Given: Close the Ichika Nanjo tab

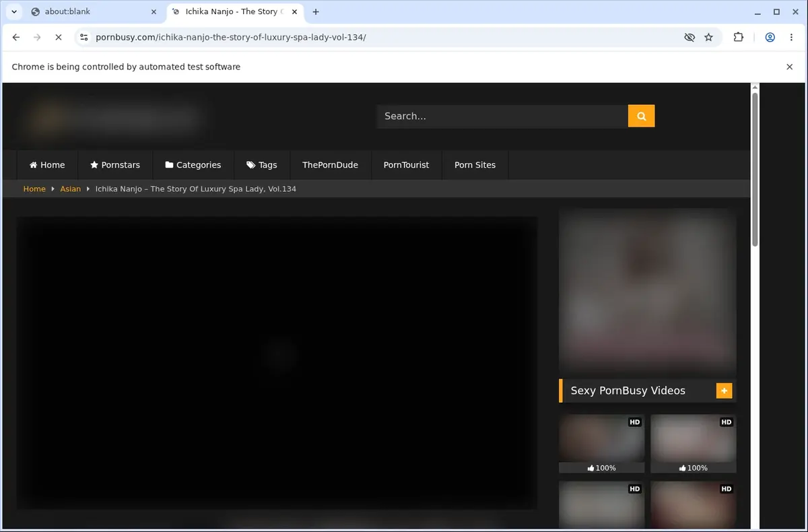Looking at the screenshot, I should coord(295,11).
